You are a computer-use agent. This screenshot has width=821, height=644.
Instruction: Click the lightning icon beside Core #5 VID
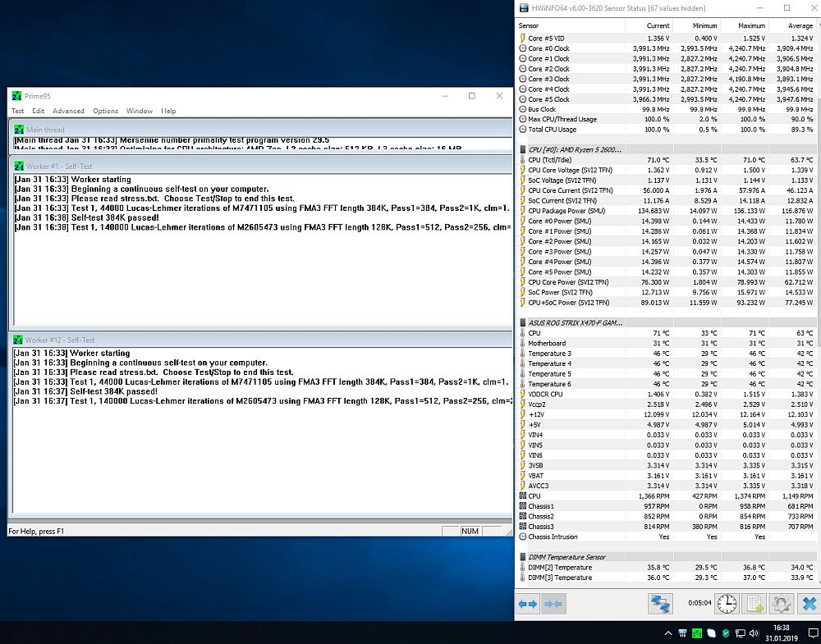coord(522,39)
